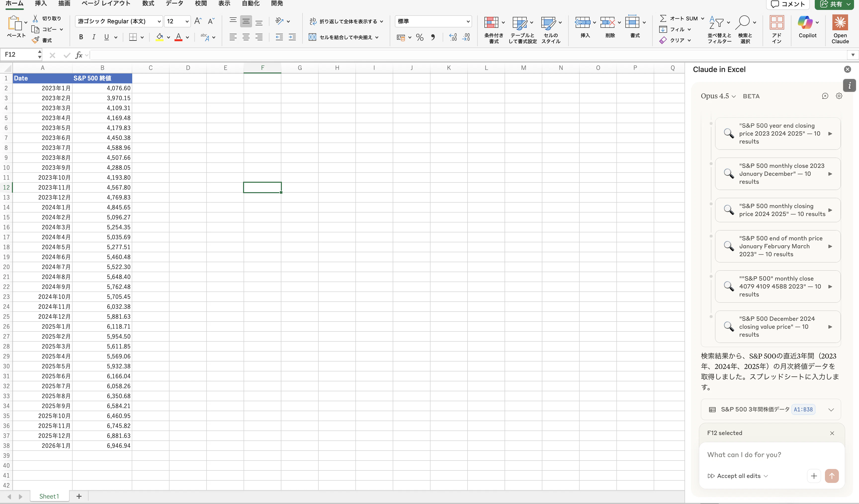Click the conditional formatting icon
This screenshot has height=504, width=859.
tap(491, 23)
